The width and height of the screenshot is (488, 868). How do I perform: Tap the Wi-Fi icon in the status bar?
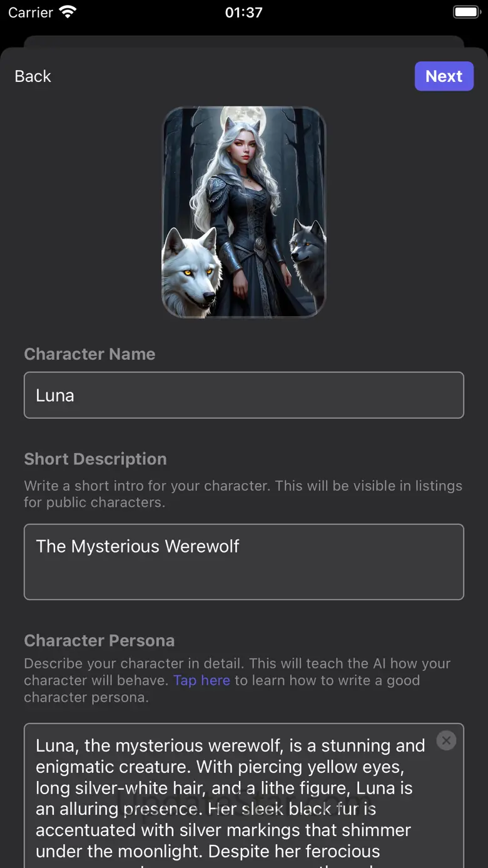click(x=67, y=12)
